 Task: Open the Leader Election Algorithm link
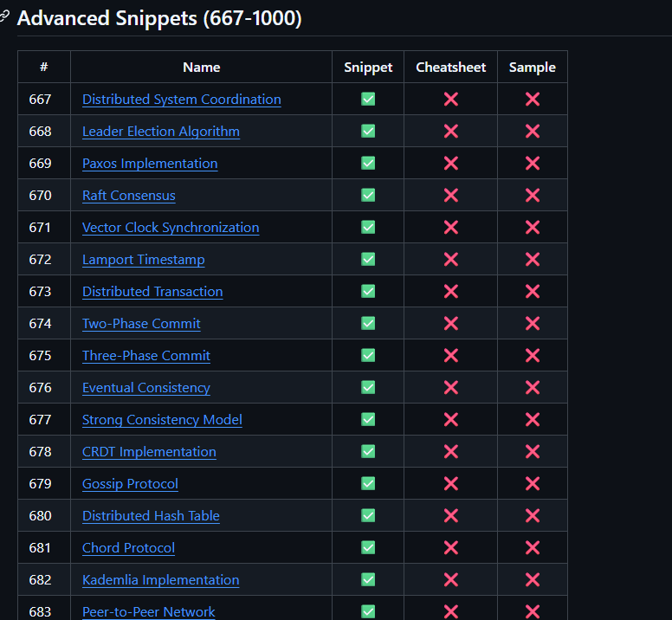click(160, 132)
